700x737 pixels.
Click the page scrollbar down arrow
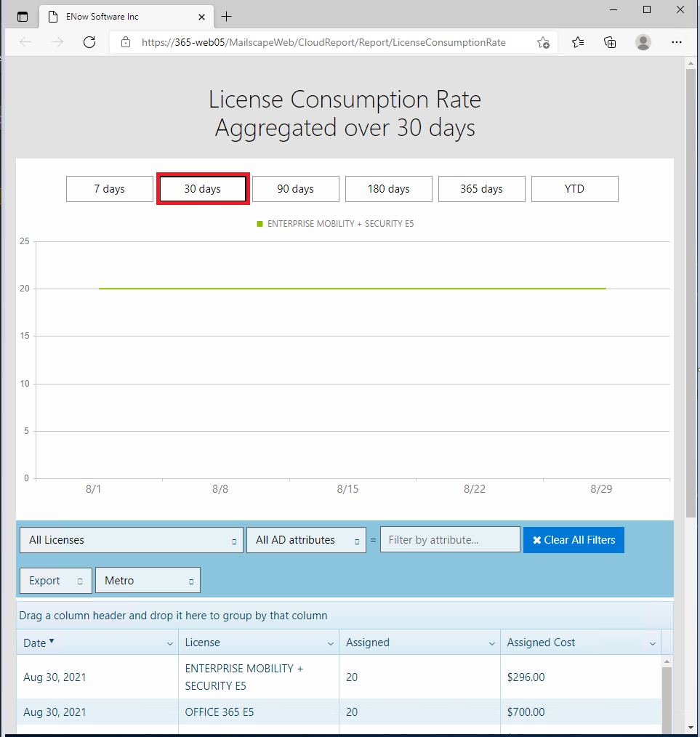click(x=691, y=728)
